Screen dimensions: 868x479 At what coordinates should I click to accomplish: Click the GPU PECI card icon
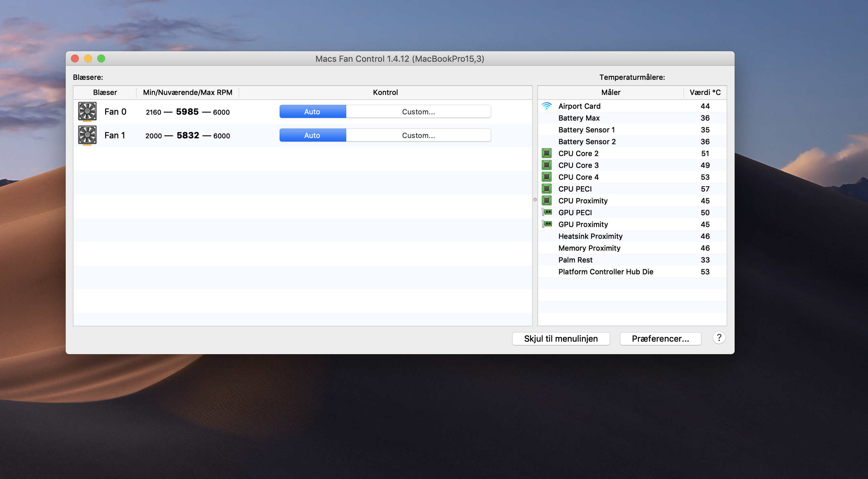546,212
